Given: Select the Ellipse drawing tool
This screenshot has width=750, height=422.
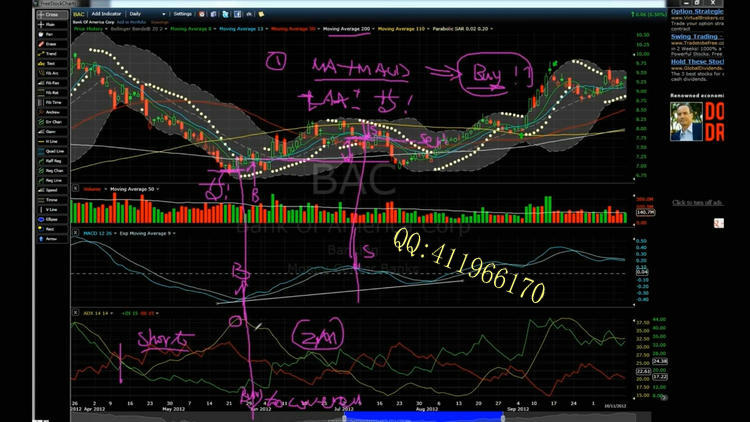Looking at the screenshot, I should coord(52,220).
